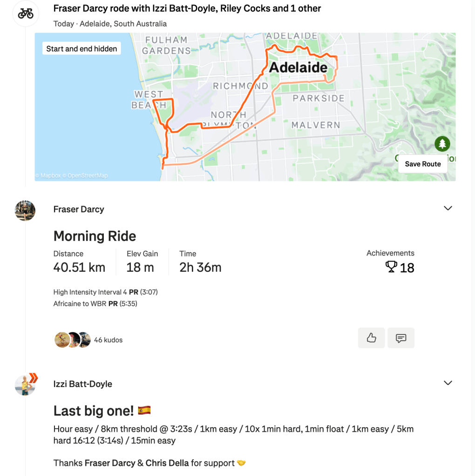View the 46 kudos list
This screenshot has height=476, width=475.
pos(108,340)
